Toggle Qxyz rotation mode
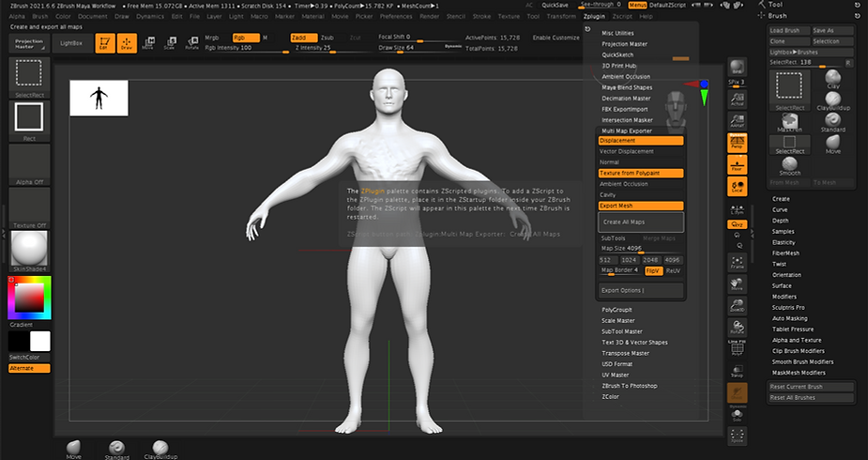The width and height of the screenshot is (868, 460). [x=737, y=224]
